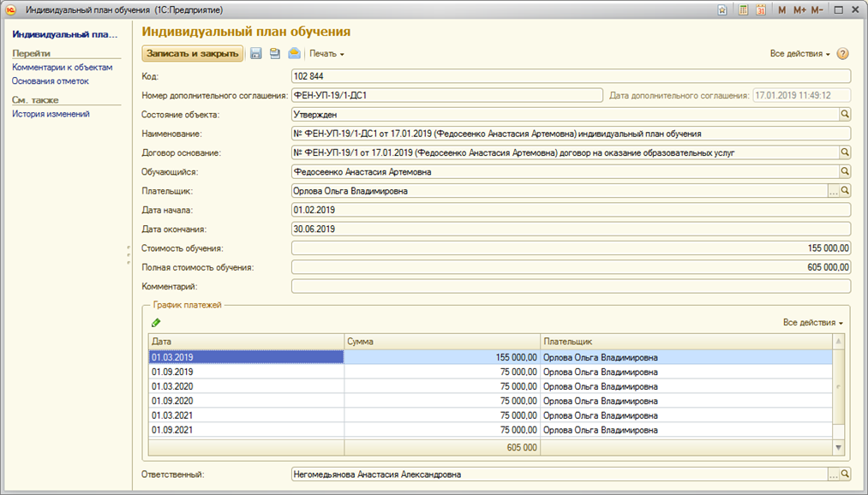
Task: Click the save (floppy disk) icon
Action: point(255,53)
